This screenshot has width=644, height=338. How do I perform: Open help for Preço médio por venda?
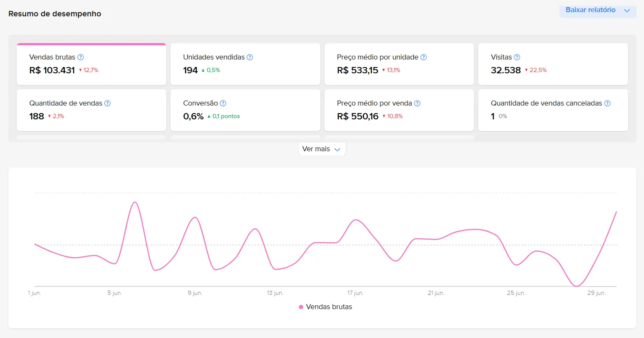(x=416, y=103)
